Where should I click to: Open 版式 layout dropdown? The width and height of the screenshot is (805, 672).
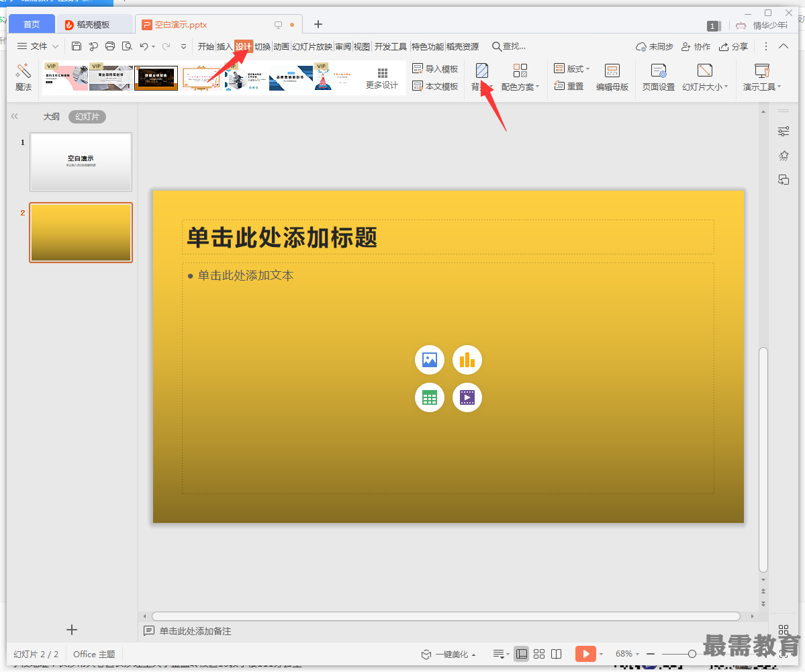click(572, 68)
